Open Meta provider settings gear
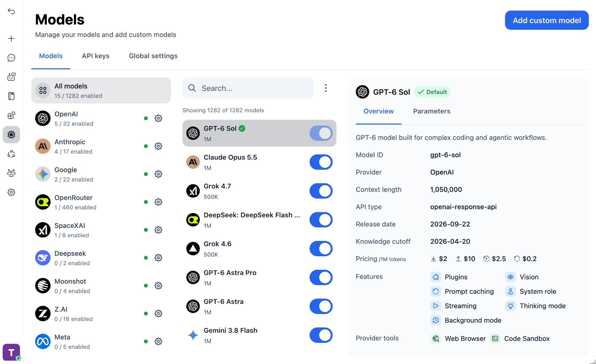 (x=158, y=341)
